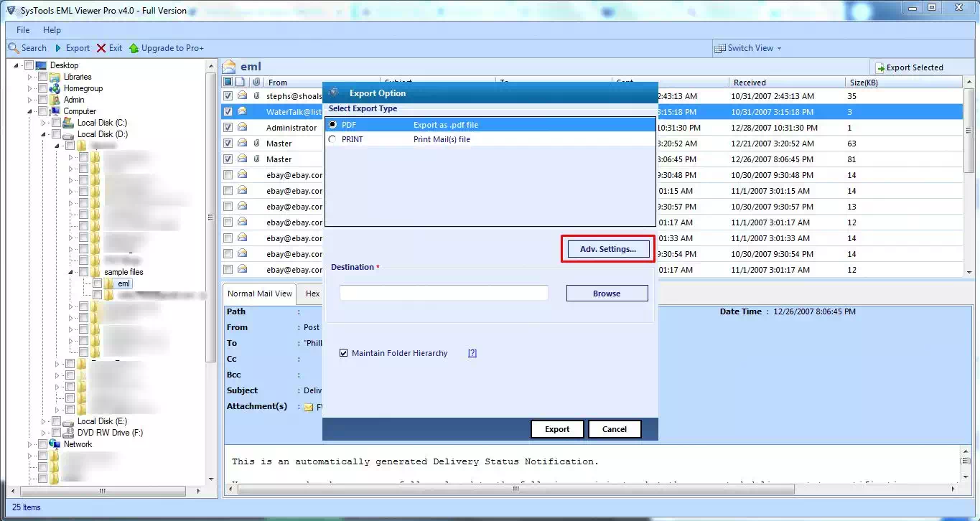Select the eml folder in tree
Viewport: 980px width, 521px height.
123,283
